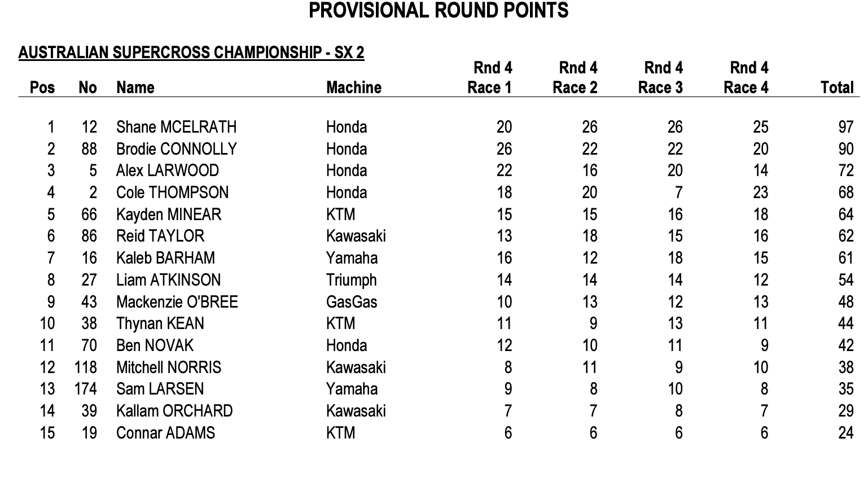This screenshot has width=868, height=482.
Task: Click the Provisional Round Points title
Action: (x=439, y=11)
